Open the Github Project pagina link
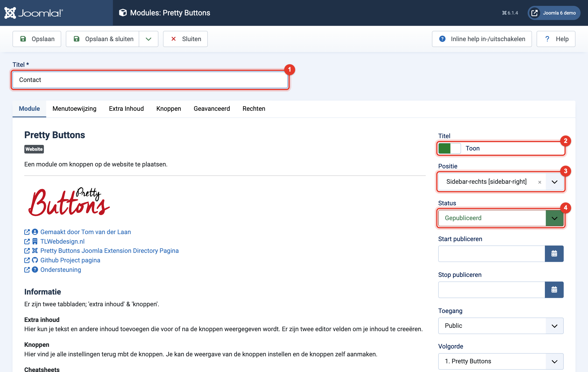 tap(70, 260)
